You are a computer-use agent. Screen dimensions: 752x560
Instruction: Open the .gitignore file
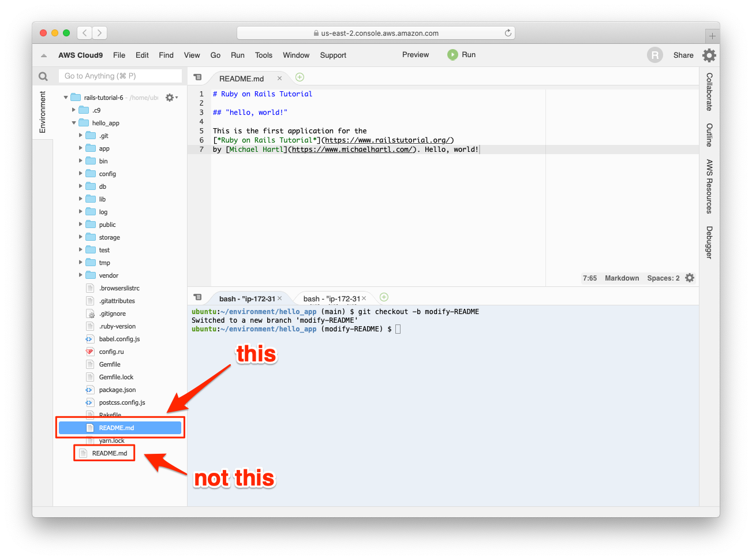[112, 313]
